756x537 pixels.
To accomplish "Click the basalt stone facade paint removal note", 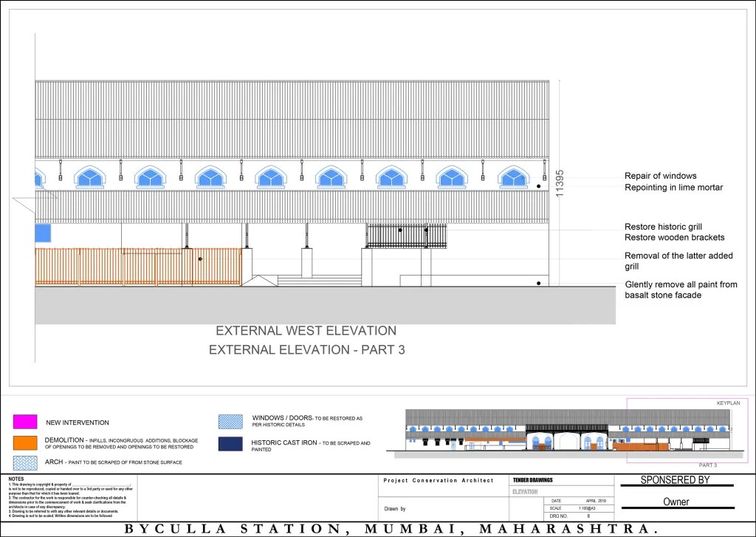I will [680, 290].
